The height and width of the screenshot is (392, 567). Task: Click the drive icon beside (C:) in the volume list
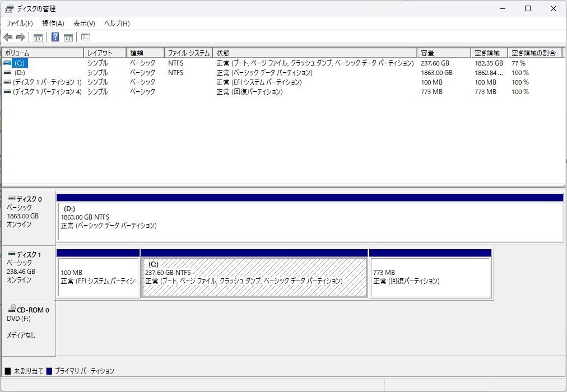(x=7, y=63)
